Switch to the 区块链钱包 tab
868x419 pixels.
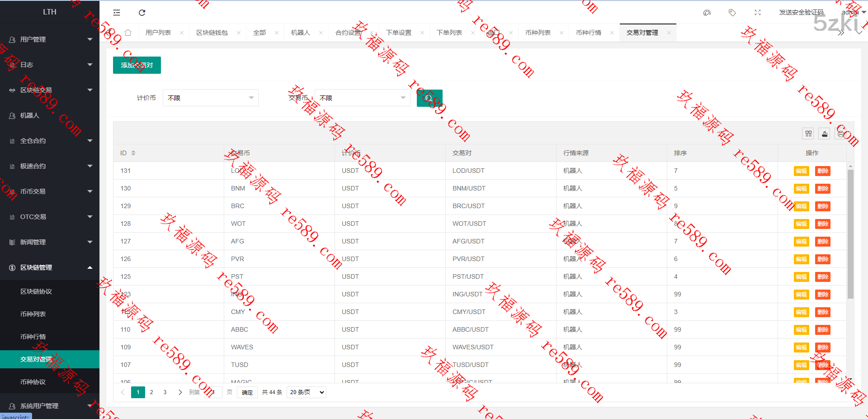pos(212,33)
